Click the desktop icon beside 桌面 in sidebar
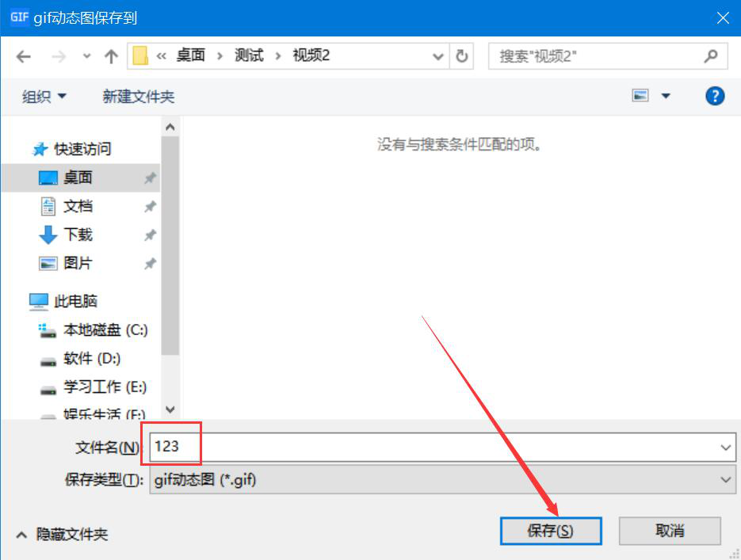741x560 pixels. point(48,178)
